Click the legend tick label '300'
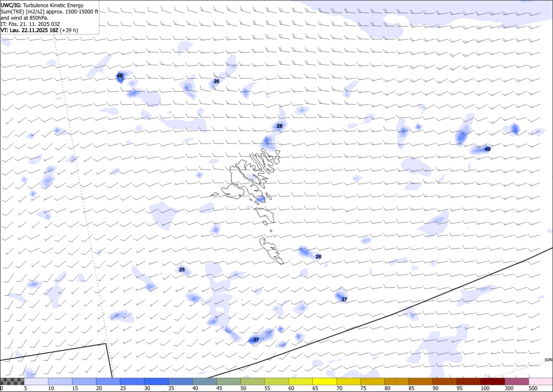 tap(509, 388)
